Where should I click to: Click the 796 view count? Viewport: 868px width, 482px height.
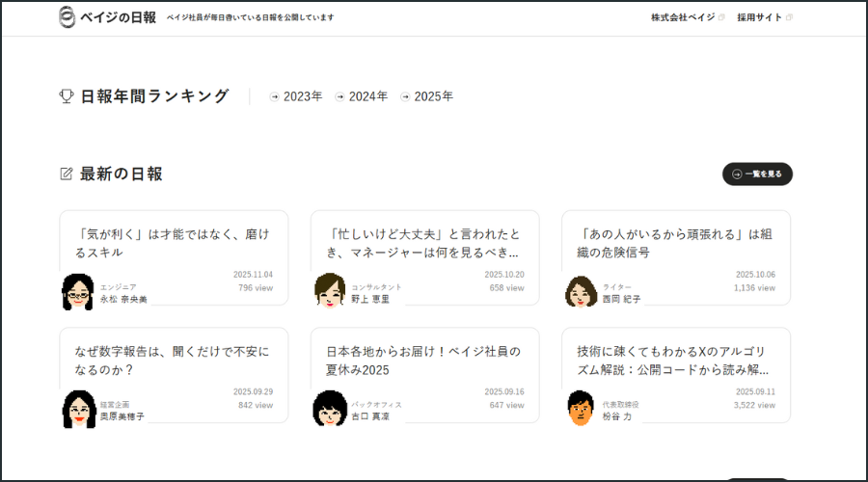click(256, 288)
